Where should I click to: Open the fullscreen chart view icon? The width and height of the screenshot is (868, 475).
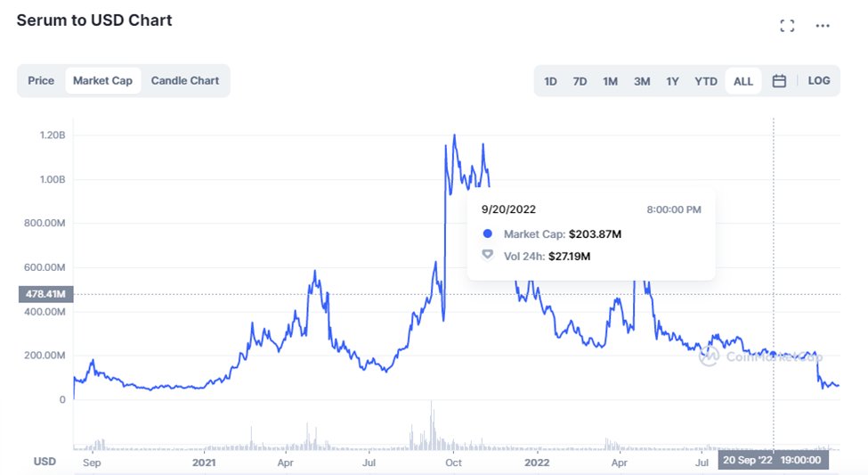pyautogui.click(x=787, y=26)
